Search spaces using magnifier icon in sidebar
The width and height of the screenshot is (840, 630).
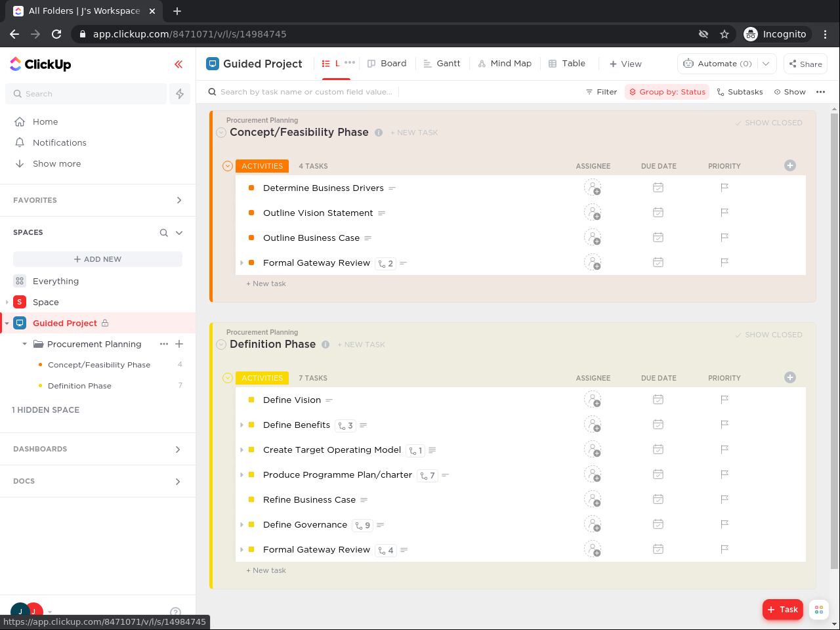coord(164,233)
